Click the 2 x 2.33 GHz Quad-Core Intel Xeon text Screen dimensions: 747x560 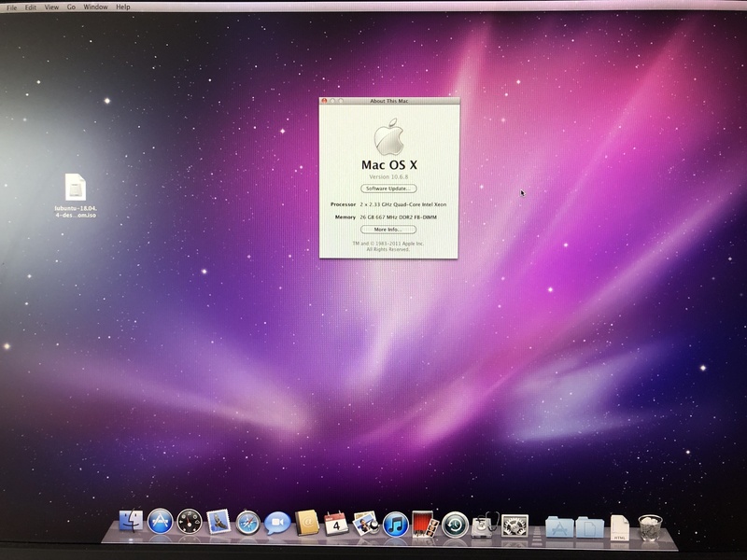[403, 204]
